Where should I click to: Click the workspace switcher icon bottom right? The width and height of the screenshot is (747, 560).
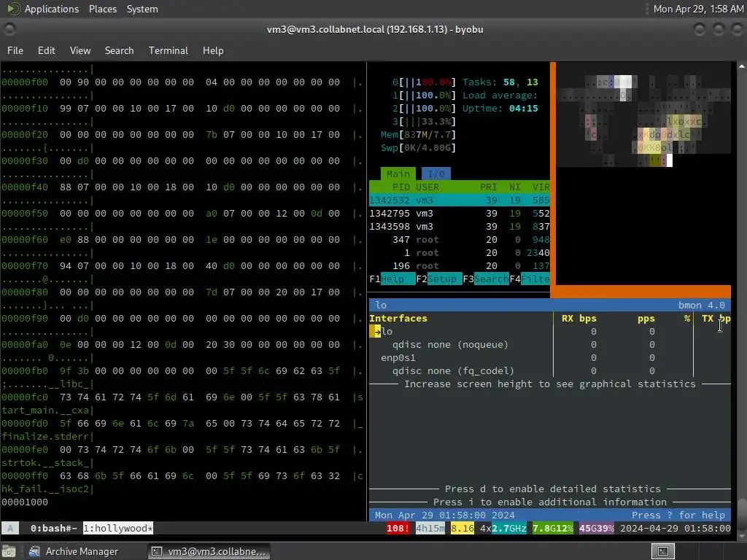click(x=663, y=551)
